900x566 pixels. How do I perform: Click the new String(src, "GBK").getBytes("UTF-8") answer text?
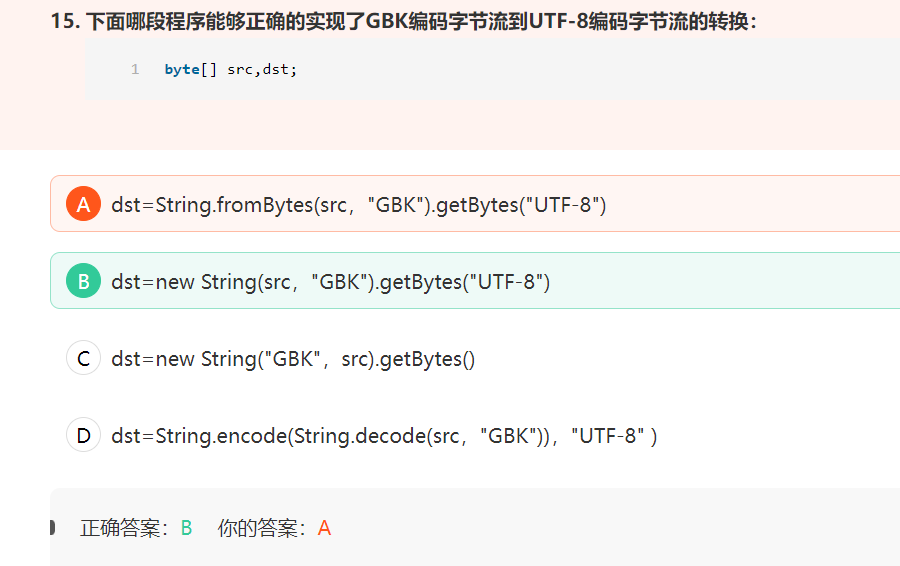click(x=331, y=282)
